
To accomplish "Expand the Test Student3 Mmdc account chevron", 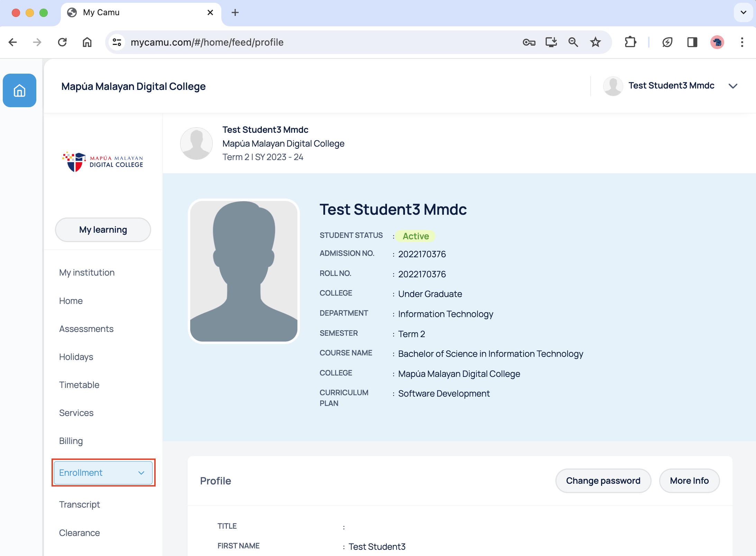I will [733, 86].
